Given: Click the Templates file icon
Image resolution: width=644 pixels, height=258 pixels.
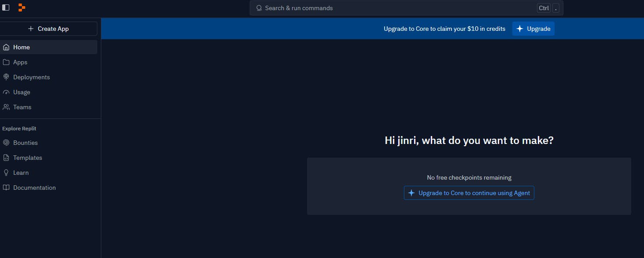Looking at the screenshot, I should (6, 158).
